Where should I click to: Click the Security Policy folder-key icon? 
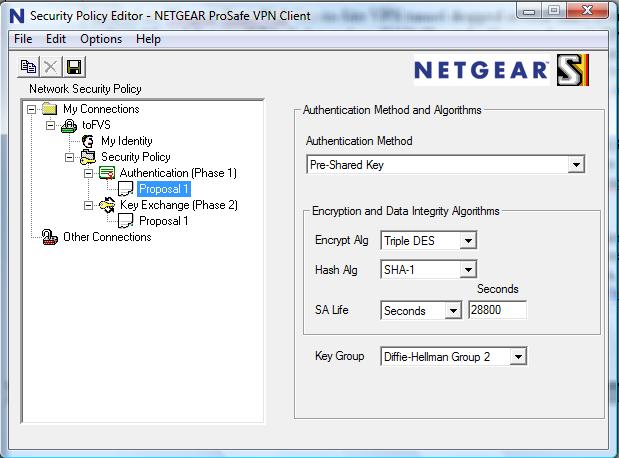coord(88,157)
